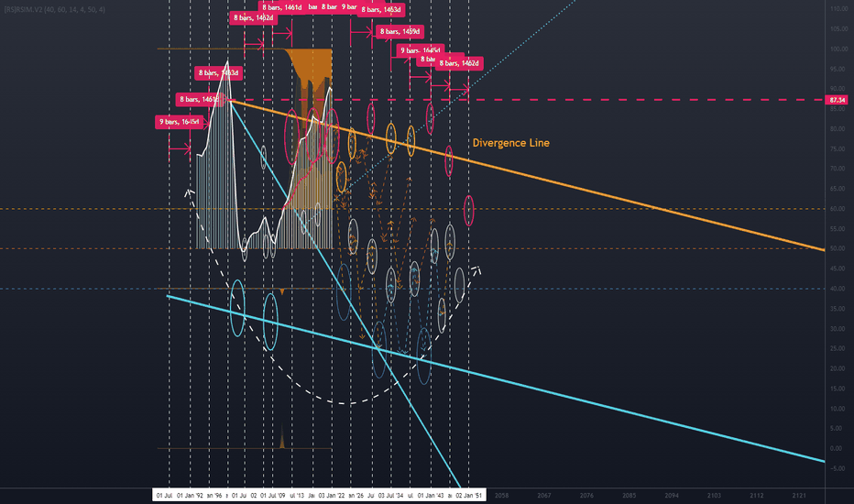Click the 65.00 price scale label

(838, 189)
